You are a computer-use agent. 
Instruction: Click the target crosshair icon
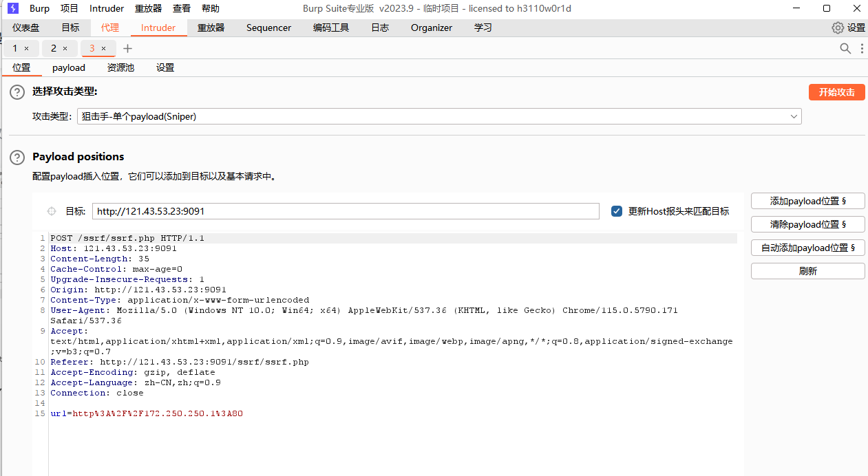tap(51, 211)
